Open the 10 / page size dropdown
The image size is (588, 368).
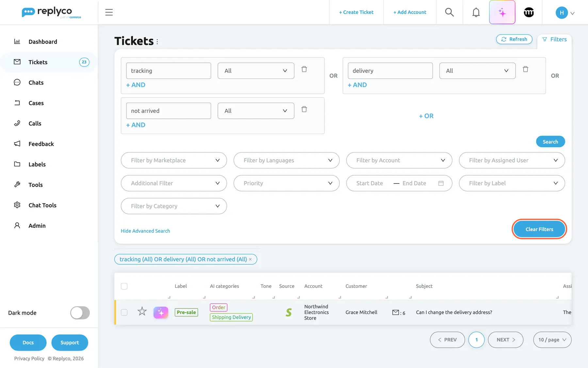[x=552, y=340]
